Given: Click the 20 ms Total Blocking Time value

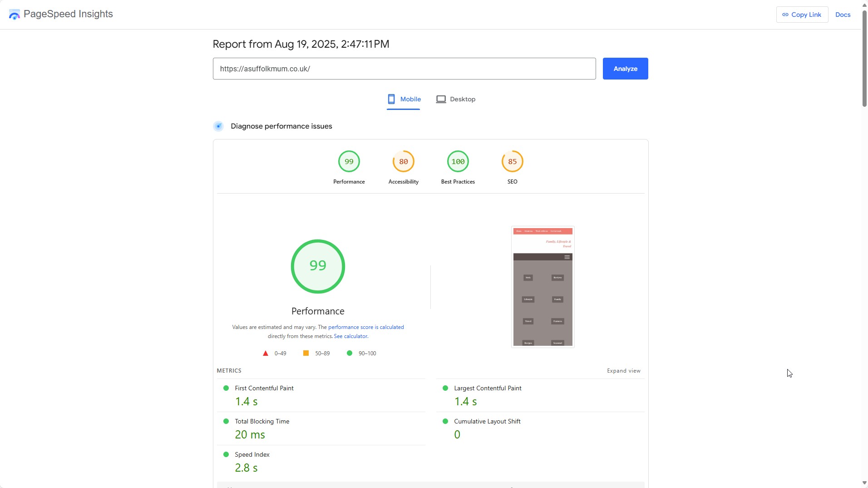Looking at the screenshot, I should click(x=250, y=435).
